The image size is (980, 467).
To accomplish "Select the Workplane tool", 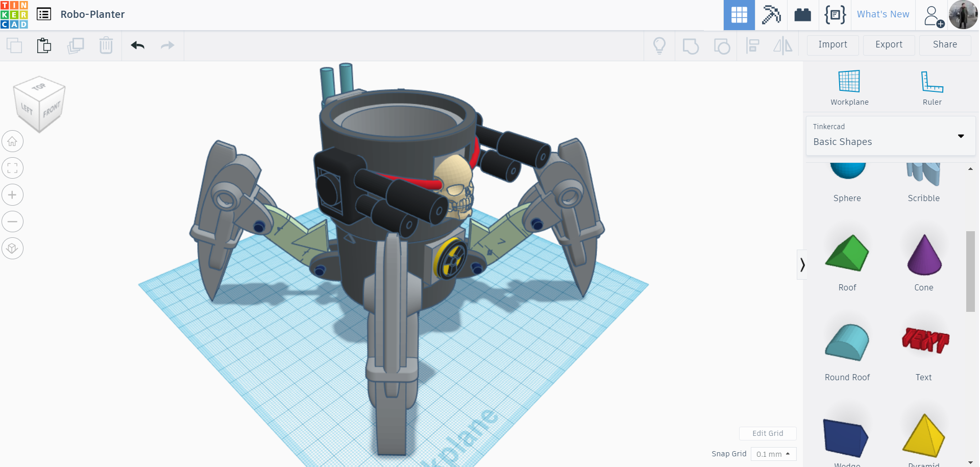I will (x=849, y=88).
